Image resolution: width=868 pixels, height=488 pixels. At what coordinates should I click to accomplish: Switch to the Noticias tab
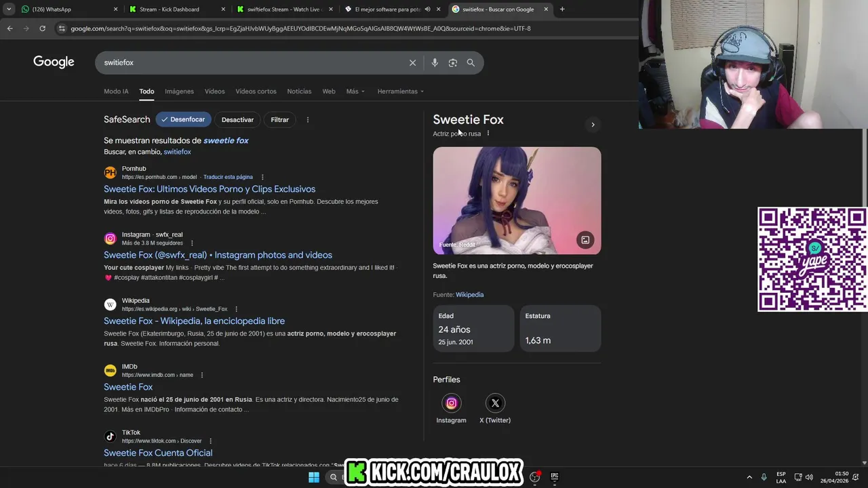coord(299,91)
